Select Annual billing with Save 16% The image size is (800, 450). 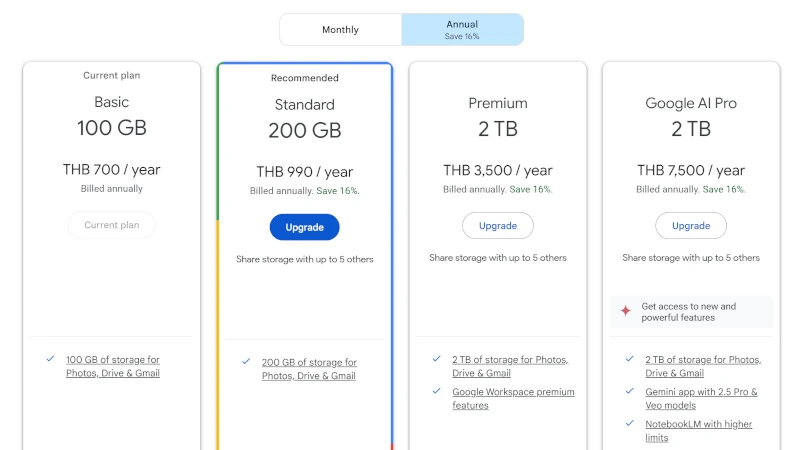pos(462,30)
